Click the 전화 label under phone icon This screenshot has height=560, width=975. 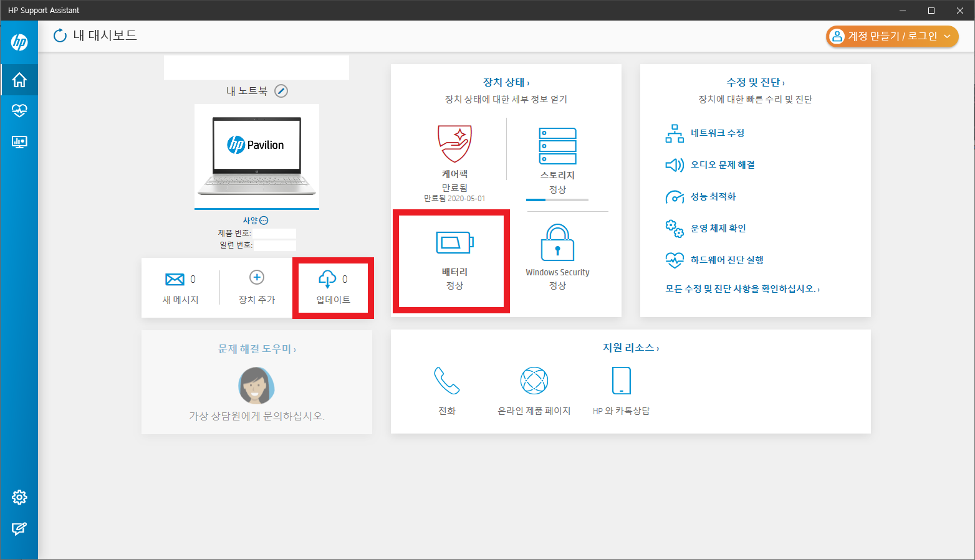[447, 411]
